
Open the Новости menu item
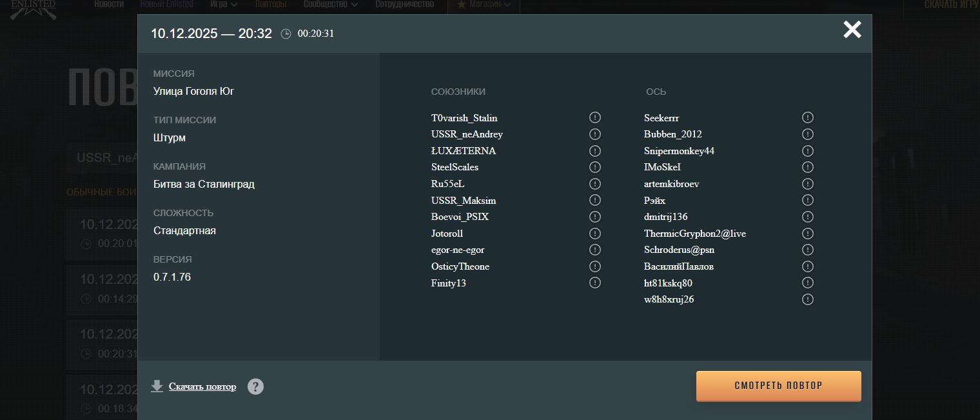pyautogui.click(x=109, y=5)
